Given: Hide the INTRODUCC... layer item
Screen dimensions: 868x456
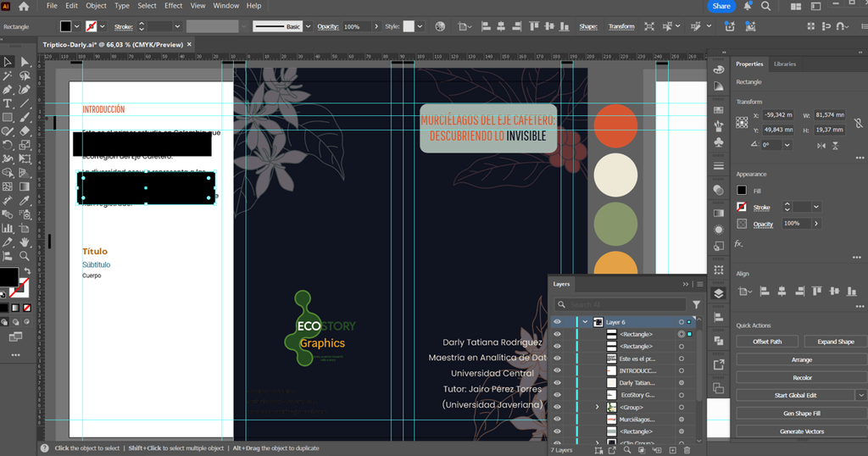Looking at the screenshot, I should pyautogui.click(x=558, y=370).
